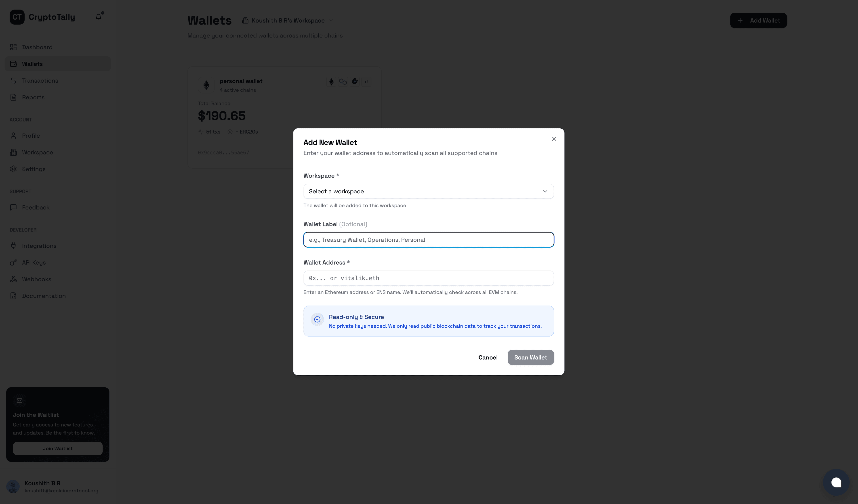Open the notification bell
Screen dimensions: 858x504
98,16
